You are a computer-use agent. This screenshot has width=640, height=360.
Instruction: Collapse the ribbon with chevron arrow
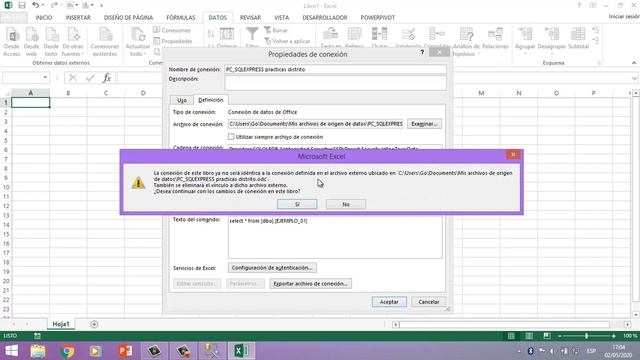coord(633,63)
